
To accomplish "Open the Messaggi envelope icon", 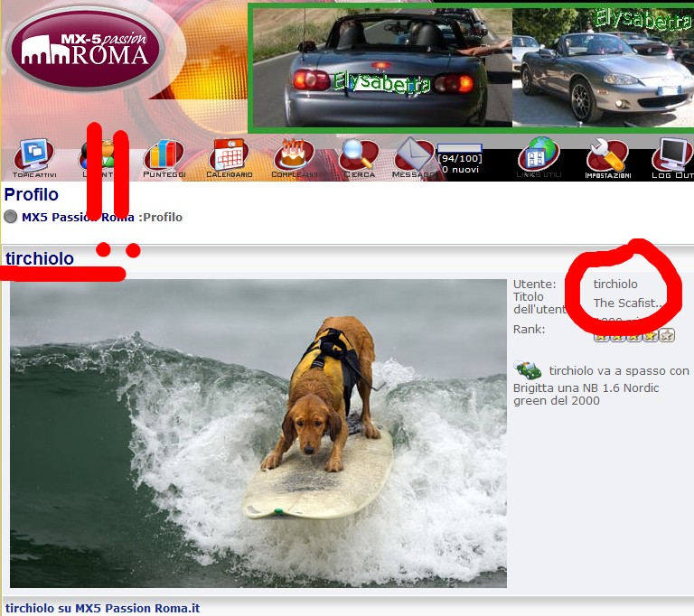I will 413,155.
